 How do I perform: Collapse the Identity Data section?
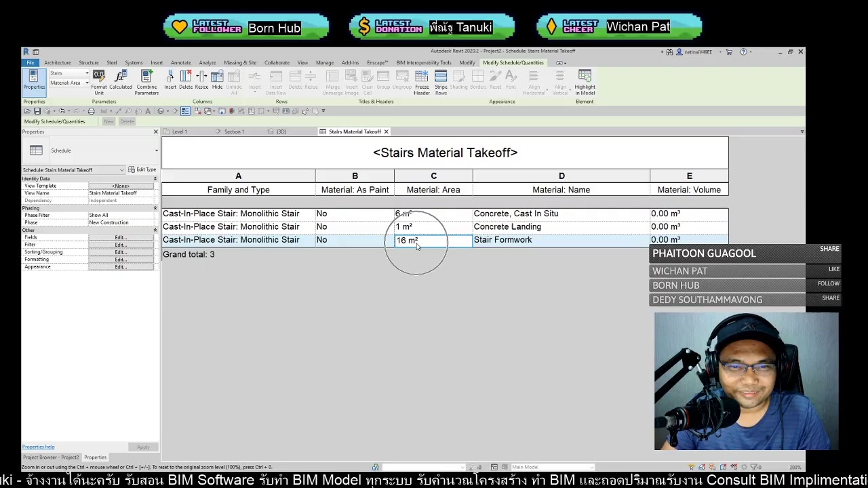[155, 179]
